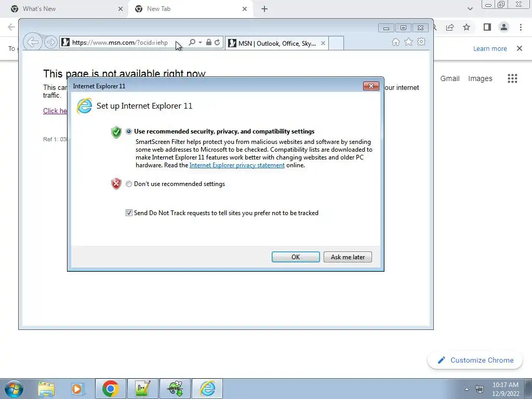Click the Internet Explorer logo in dialog
The image size is (532, 399).
click(x=84, y=106)
